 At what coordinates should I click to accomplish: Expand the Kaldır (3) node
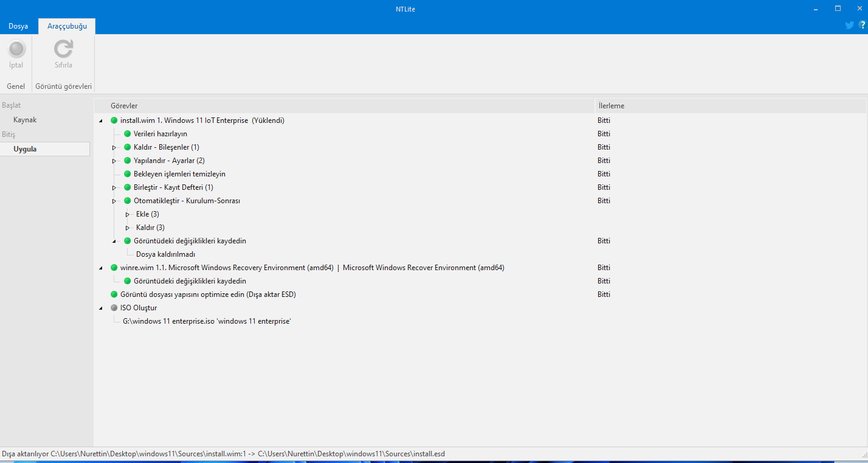pos(128,228)
